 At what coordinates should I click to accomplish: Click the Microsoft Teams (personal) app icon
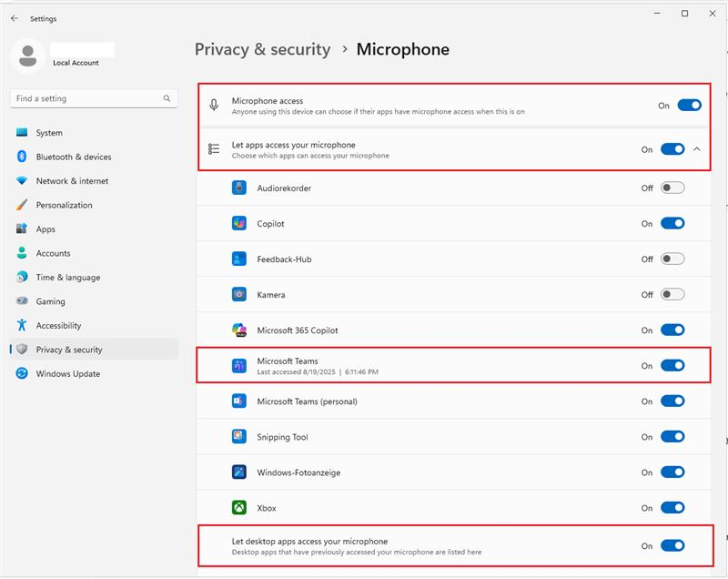pos(239,401)
